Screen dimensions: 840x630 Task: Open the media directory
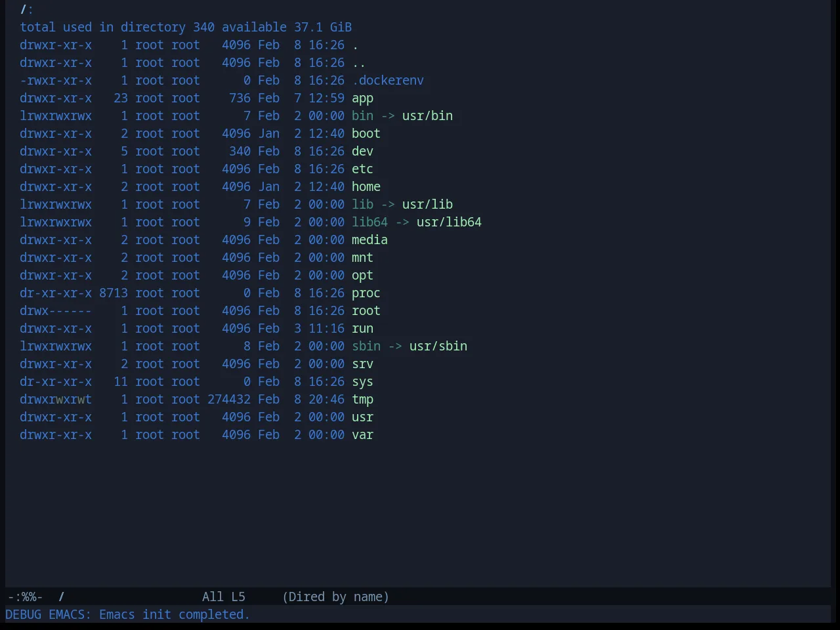pyautogui.click(x=369, y=240)
